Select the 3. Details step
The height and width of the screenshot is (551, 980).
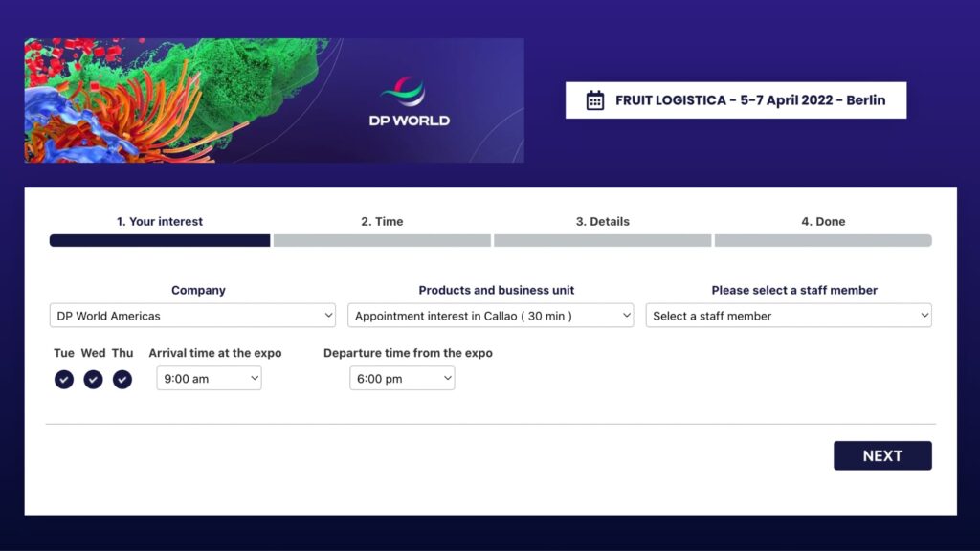point(603,221)
